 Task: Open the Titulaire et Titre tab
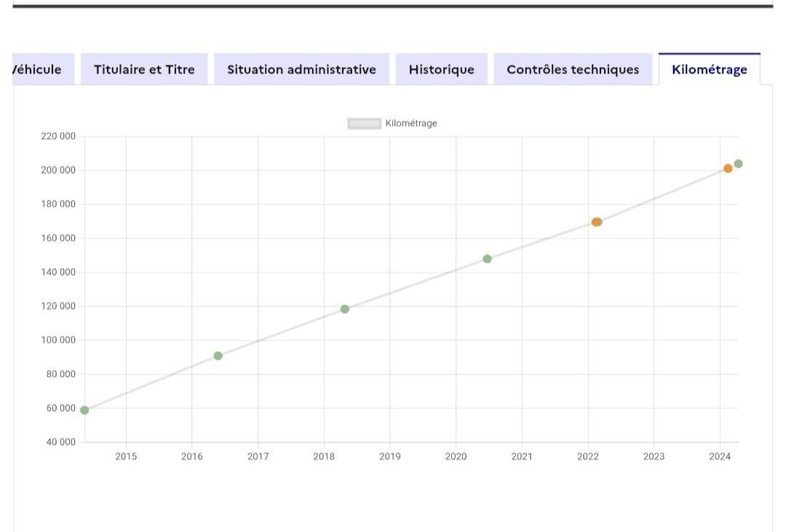coord(144,69)
